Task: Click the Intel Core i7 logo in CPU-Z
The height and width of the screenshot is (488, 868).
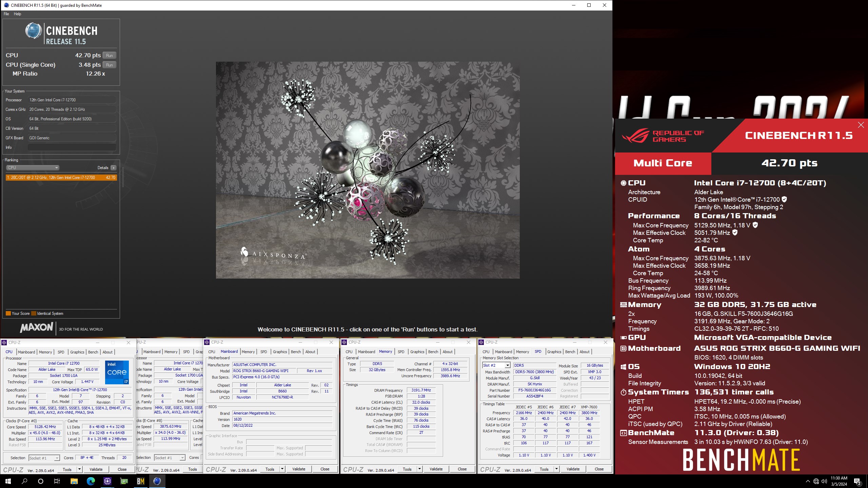Action: point(117,372)
